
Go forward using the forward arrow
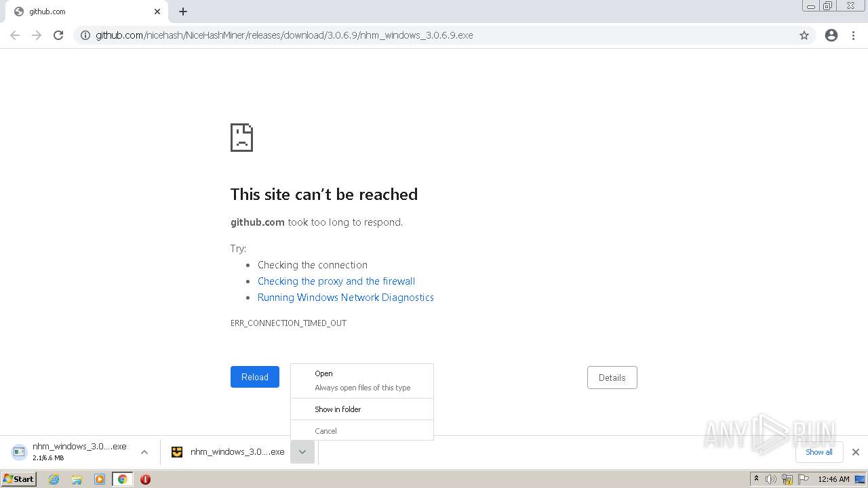point(37,35)
